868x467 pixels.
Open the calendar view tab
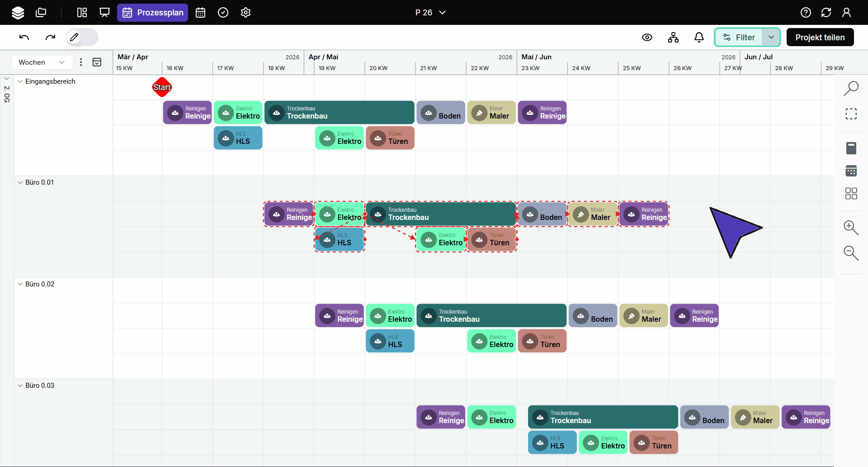pyautogui.click(x=200, y=13)
